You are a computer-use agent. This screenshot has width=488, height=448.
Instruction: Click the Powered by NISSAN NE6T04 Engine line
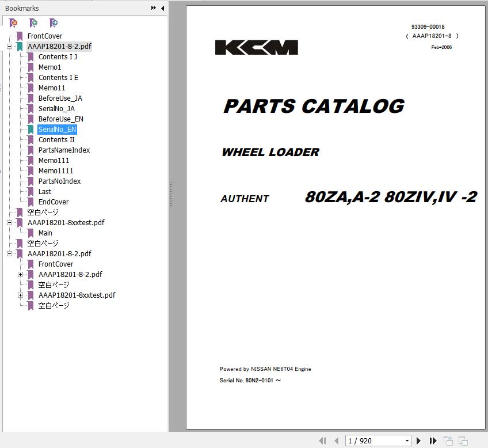(265, 369)
